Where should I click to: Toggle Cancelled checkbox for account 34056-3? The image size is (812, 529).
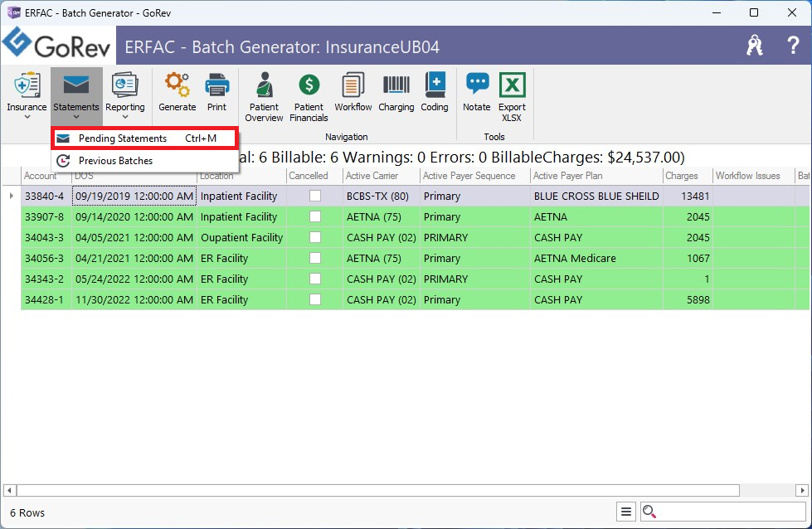[315, 258]
